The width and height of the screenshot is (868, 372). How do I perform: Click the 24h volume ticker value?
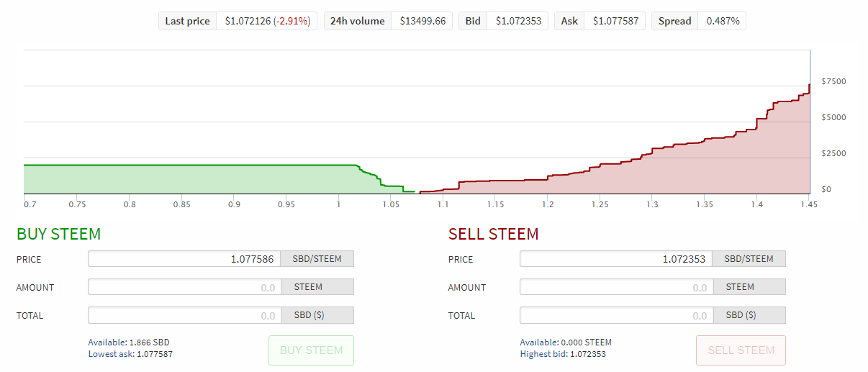(423, 21)
